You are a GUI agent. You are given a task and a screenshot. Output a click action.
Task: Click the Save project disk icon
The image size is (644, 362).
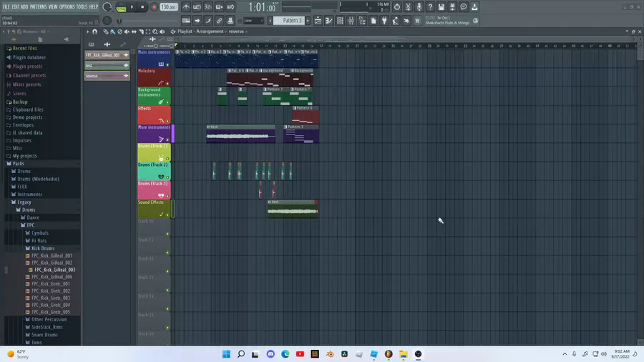[x=441, y=7]
